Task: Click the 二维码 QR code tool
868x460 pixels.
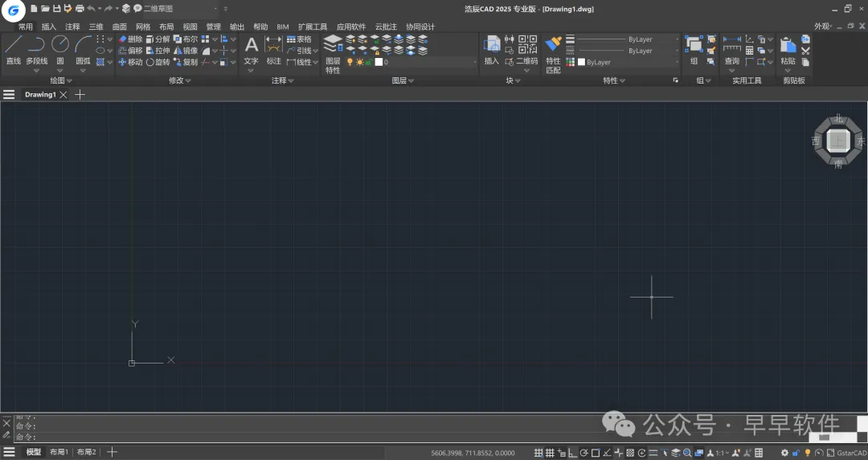Action: [x=526, y=50]
